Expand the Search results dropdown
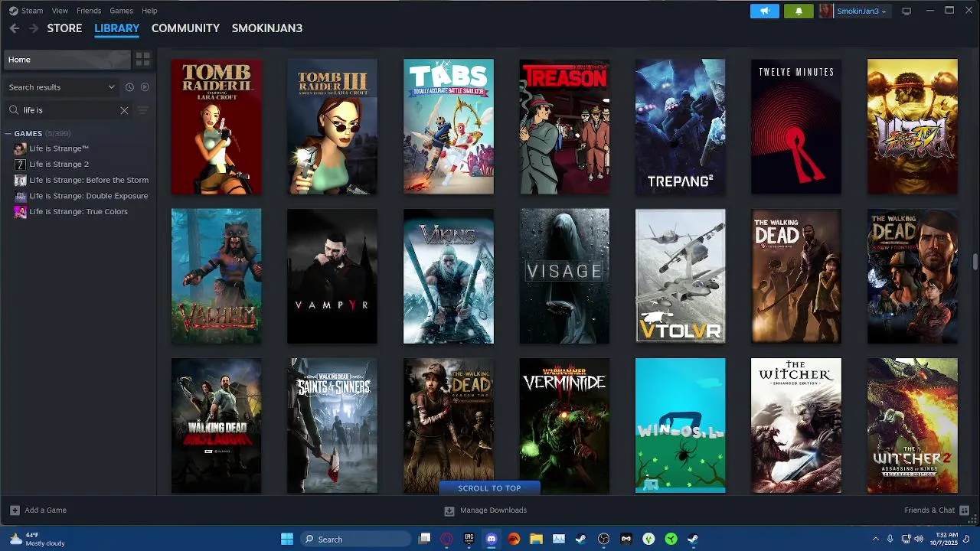Image resolution: width=980 pixels, height=551 pixels. (61, 87)
